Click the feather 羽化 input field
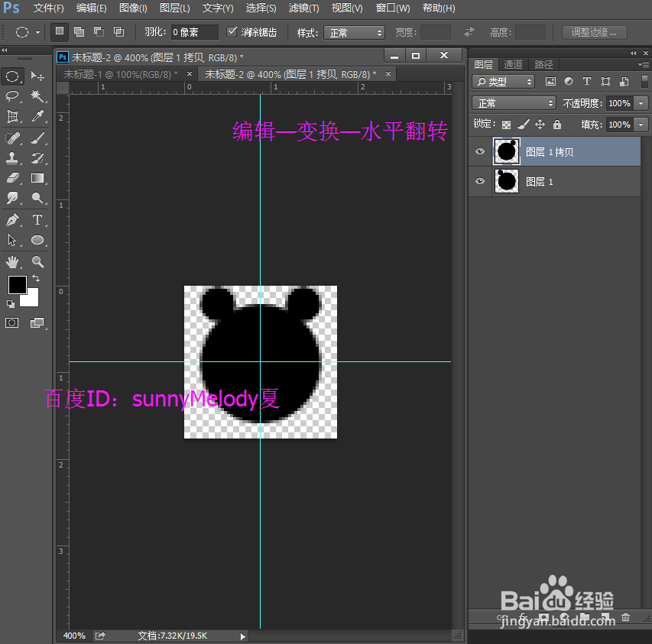This screenshot has height=644, width=652. tap(194, 32)
